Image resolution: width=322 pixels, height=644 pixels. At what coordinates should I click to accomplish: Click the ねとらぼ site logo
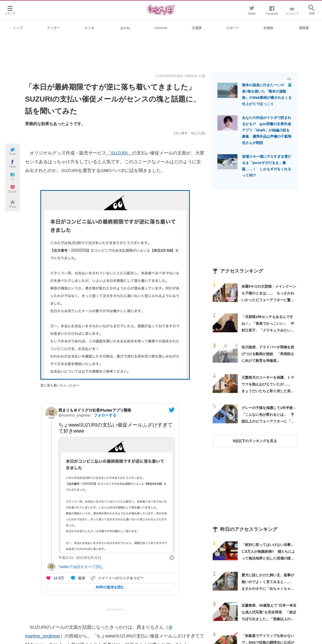(161, 10)
